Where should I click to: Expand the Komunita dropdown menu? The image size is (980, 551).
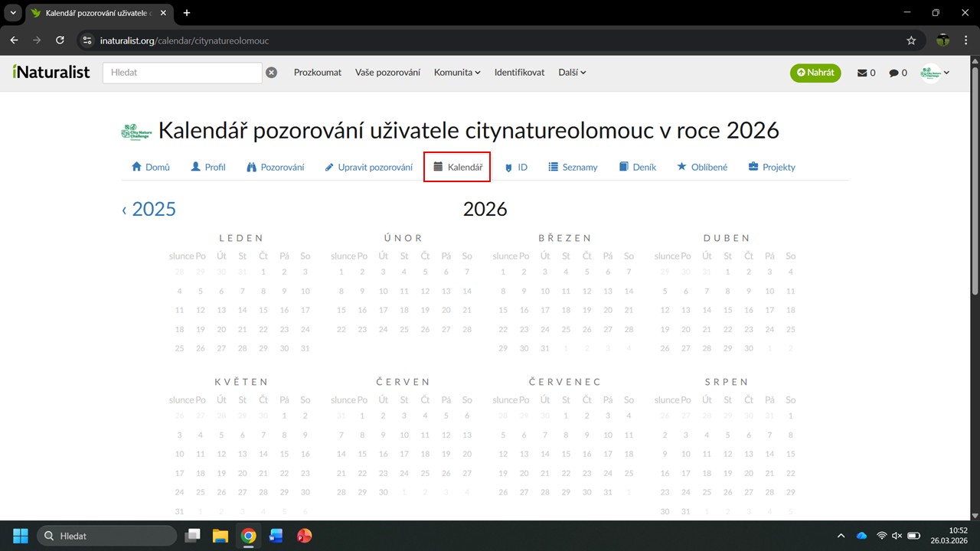[457, 73]
